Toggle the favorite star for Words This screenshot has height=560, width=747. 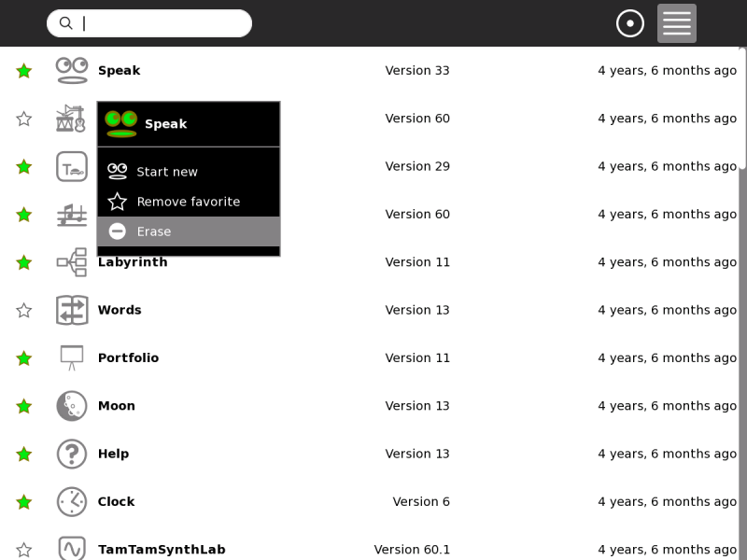point(24,310)
